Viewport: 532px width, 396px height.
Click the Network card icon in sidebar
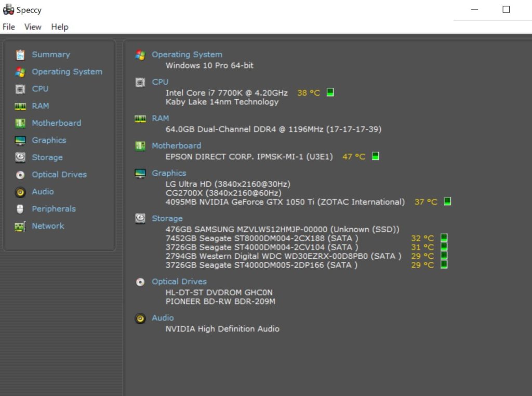[20, 227]
